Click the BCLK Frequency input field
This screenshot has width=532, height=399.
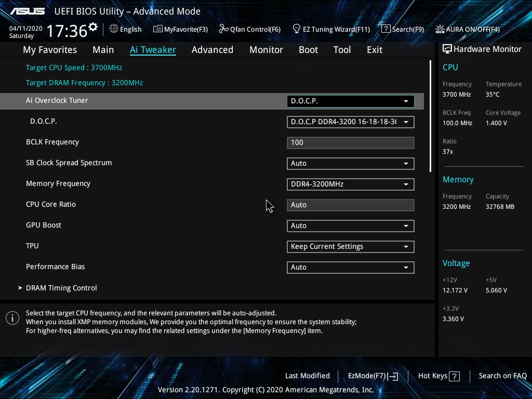coord(351,142)
